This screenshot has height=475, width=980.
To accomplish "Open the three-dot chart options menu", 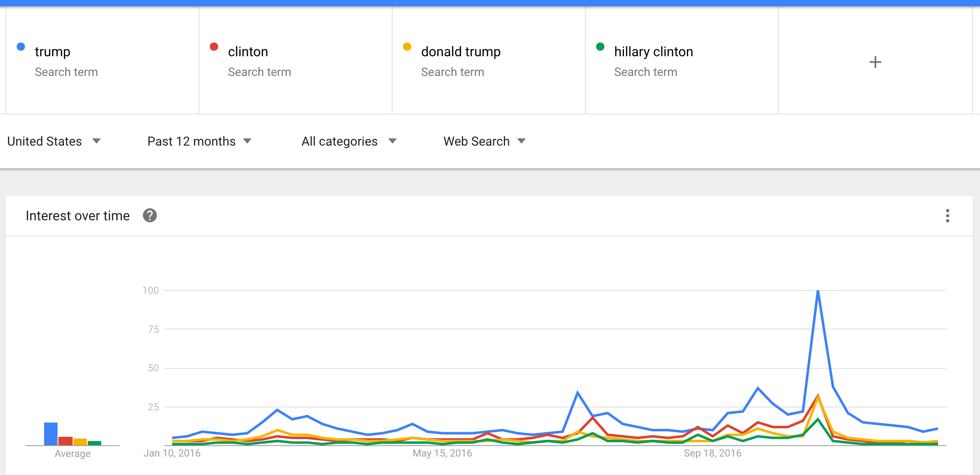I will click(947, 216).
